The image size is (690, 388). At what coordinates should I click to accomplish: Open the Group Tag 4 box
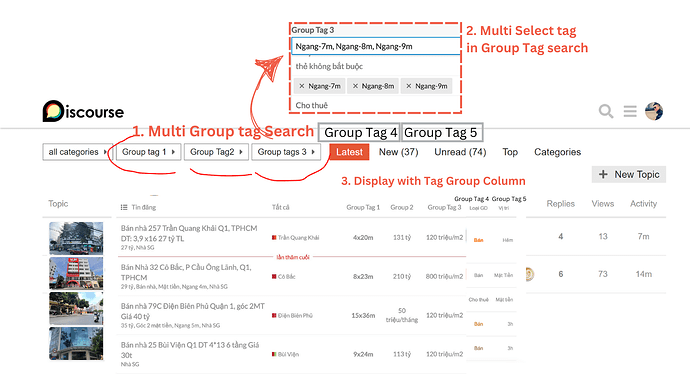click(359, 132)
